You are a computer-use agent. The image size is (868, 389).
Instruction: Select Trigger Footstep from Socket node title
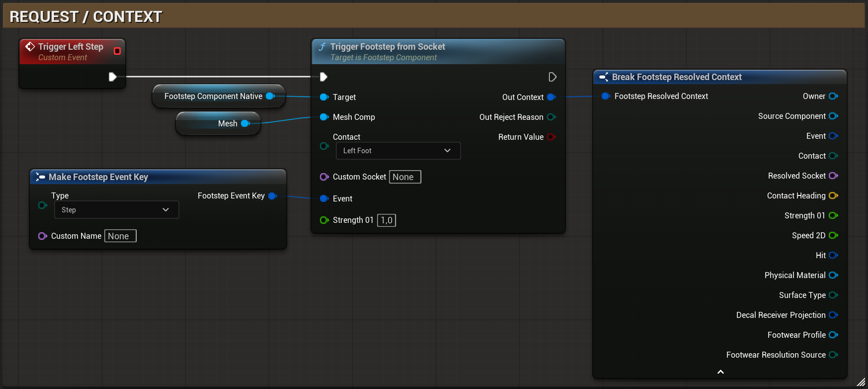tap(388, 47)
